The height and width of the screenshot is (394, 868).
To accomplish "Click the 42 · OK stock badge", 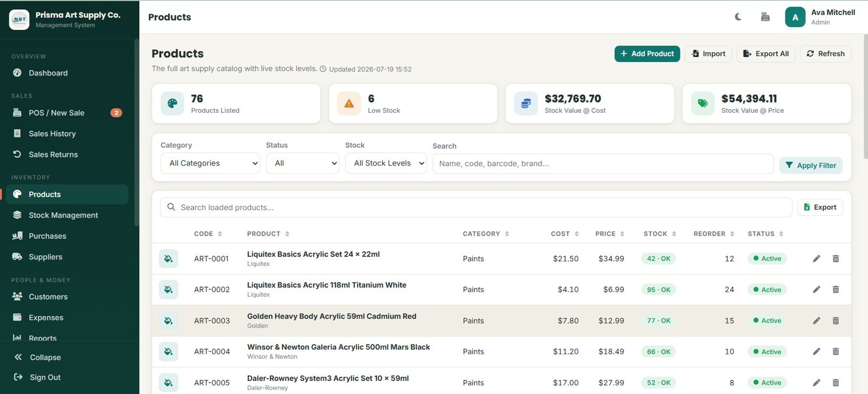I will [x=659, y=259].
